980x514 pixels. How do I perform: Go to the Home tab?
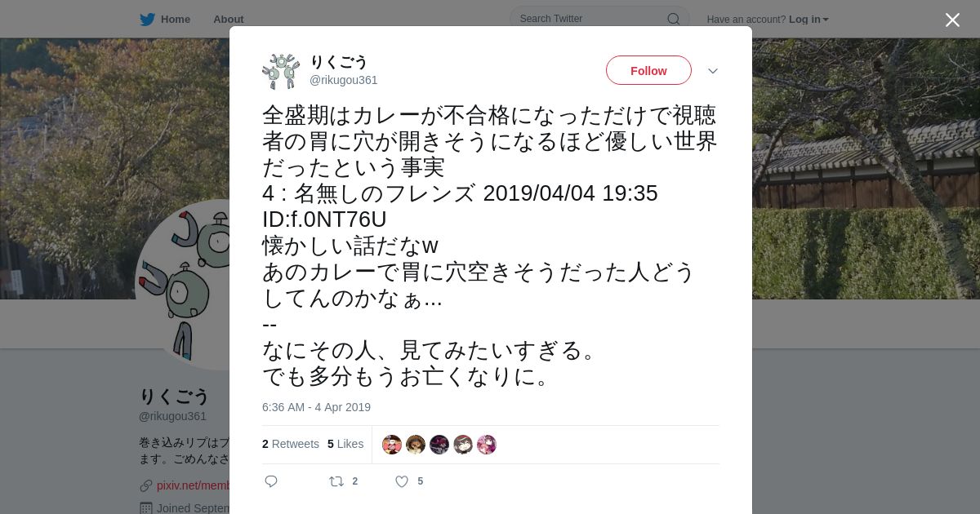[165, 20]
